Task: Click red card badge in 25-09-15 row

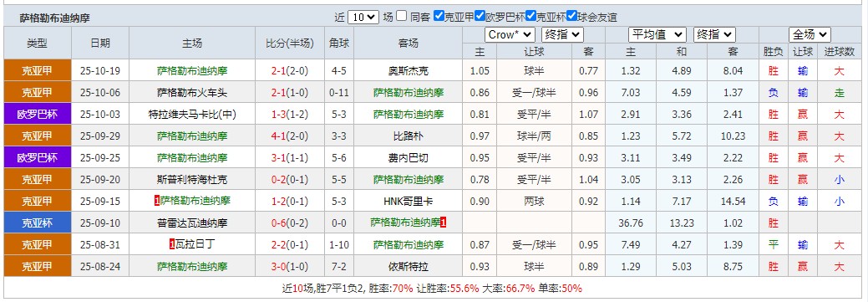Action: click(157, 201)
